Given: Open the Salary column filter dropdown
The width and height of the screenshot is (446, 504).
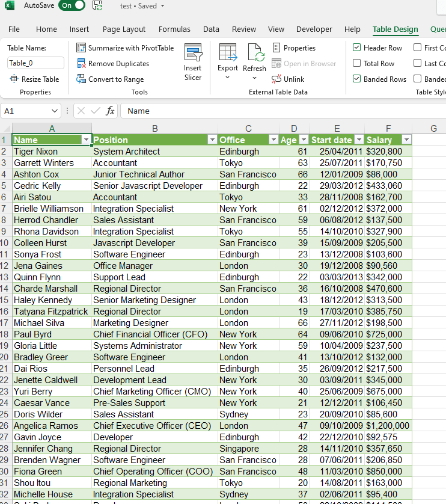Looking at the screenshot, I should (406, 140).
